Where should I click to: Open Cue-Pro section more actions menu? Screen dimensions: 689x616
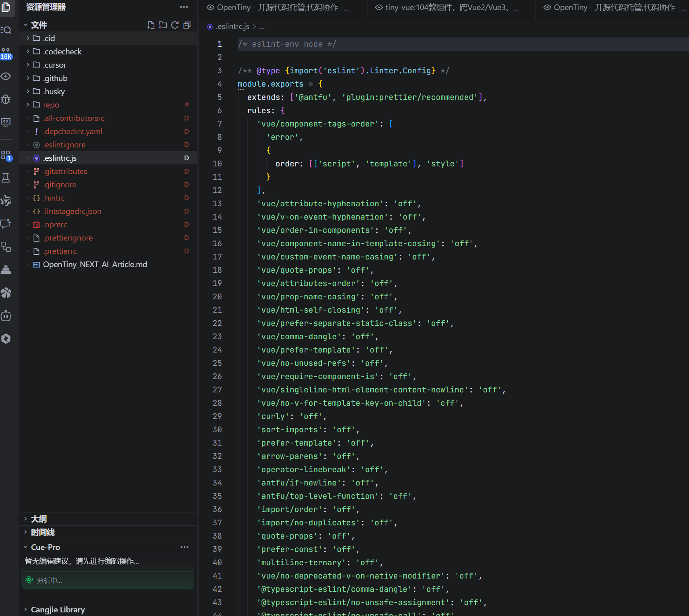pyautogui.click(x=185, y=547)
